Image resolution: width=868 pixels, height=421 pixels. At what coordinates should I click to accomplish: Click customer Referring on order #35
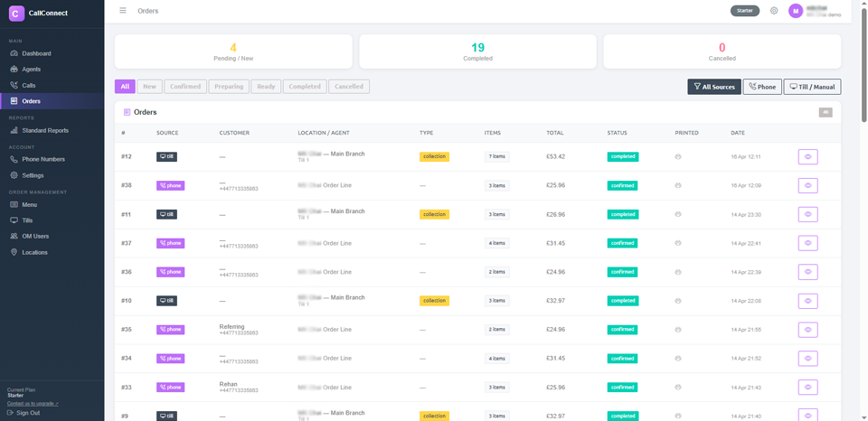coord(232,326)
